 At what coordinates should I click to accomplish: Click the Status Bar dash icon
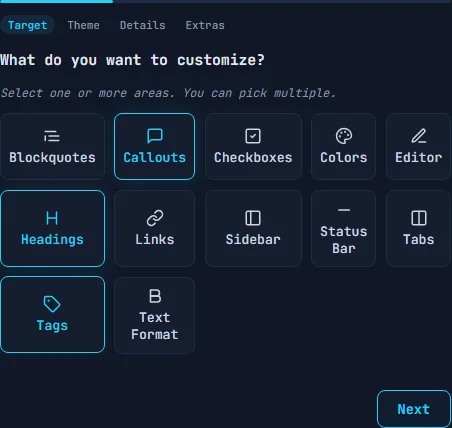tap(344, 210)
